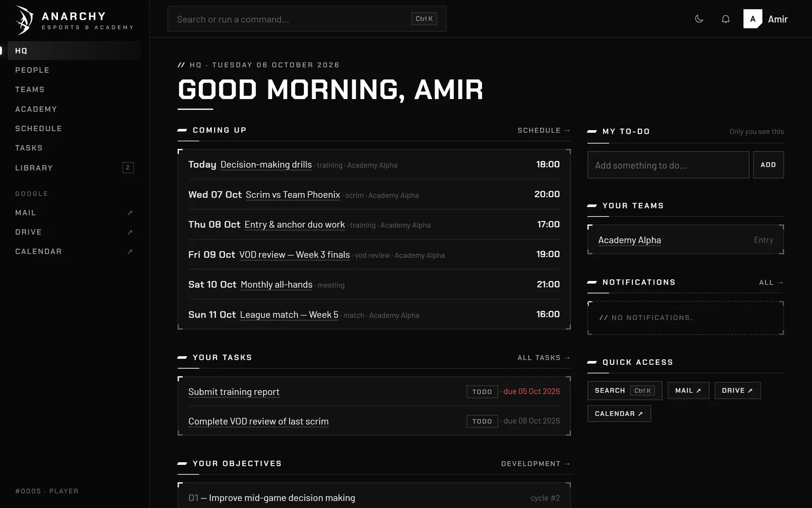The width and height of the screenshot is (812, 508).
Task: Go to People in sidebar
Action: pyautogui.click(x=74, y=70)
